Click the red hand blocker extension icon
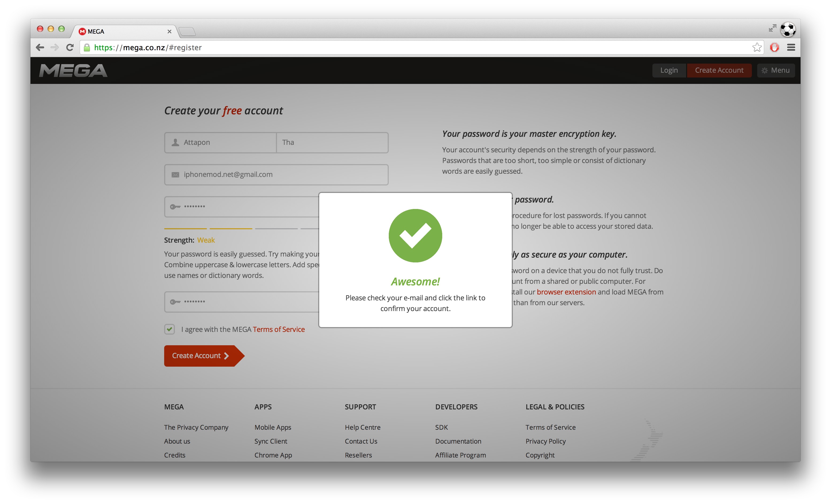 [x=775, y=48]
